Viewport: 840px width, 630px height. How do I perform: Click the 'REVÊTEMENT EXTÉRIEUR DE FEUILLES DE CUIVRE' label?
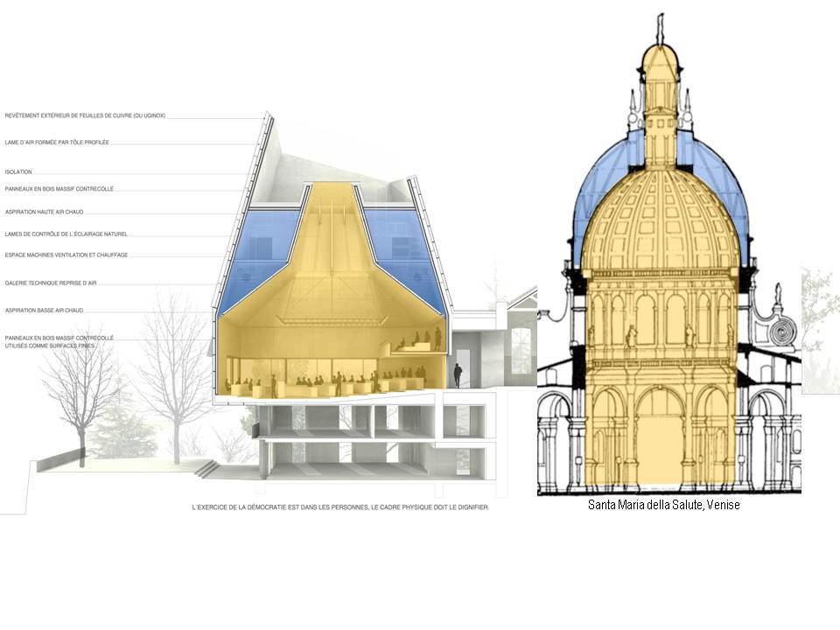85,115
